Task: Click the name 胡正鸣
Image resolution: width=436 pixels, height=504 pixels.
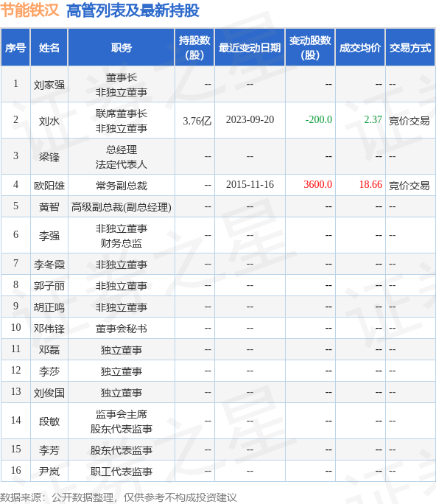Action: coord(49,307)
